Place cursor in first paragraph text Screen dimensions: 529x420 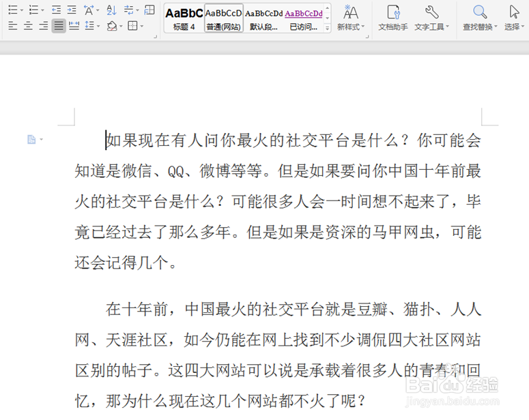click(x=278, y=201)
